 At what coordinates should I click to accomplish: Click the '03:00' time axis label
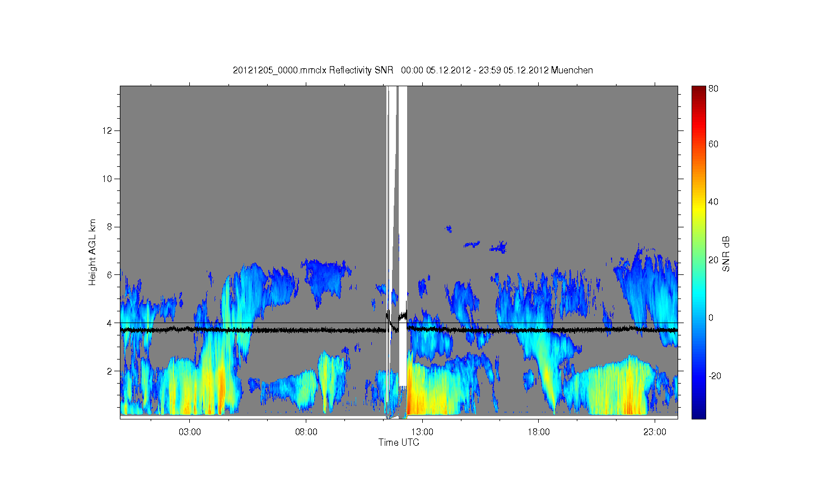(x=190, y=432)
